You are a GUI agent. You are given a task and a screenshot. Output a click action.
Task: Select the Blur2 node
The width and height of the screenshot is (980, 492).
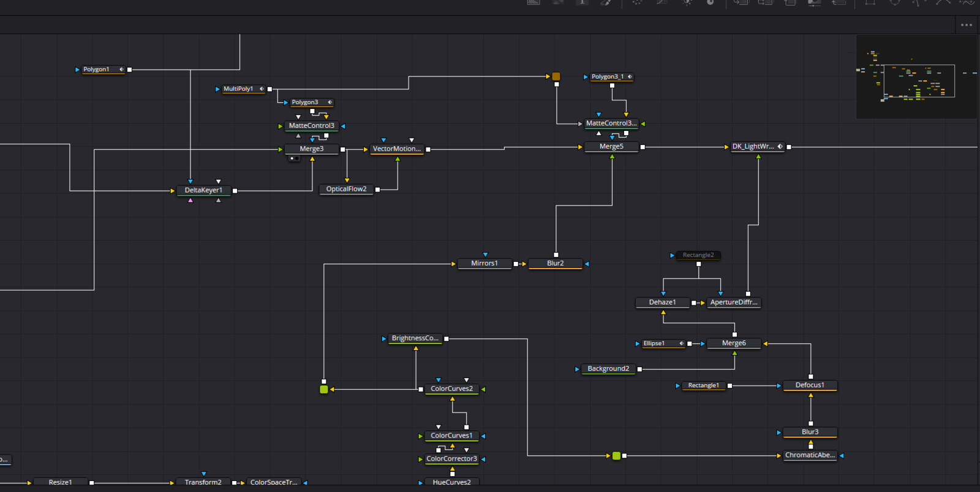click(556, 263)
